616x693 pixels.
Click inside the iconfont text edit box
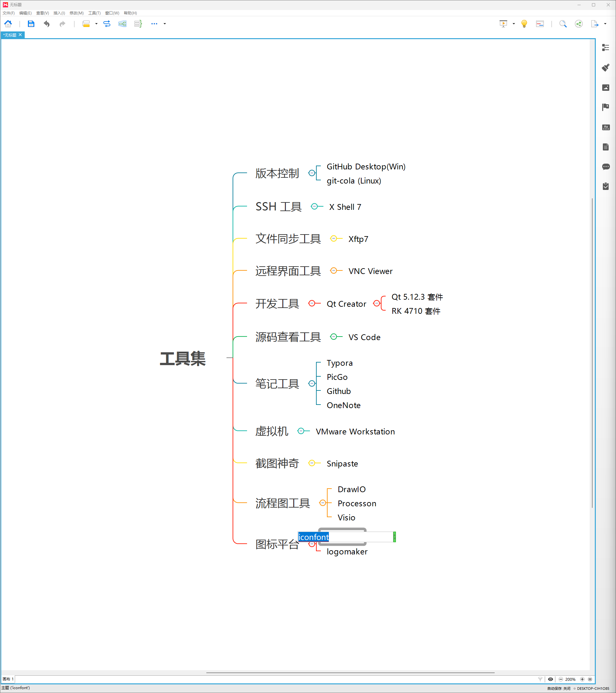coord(346,537)
